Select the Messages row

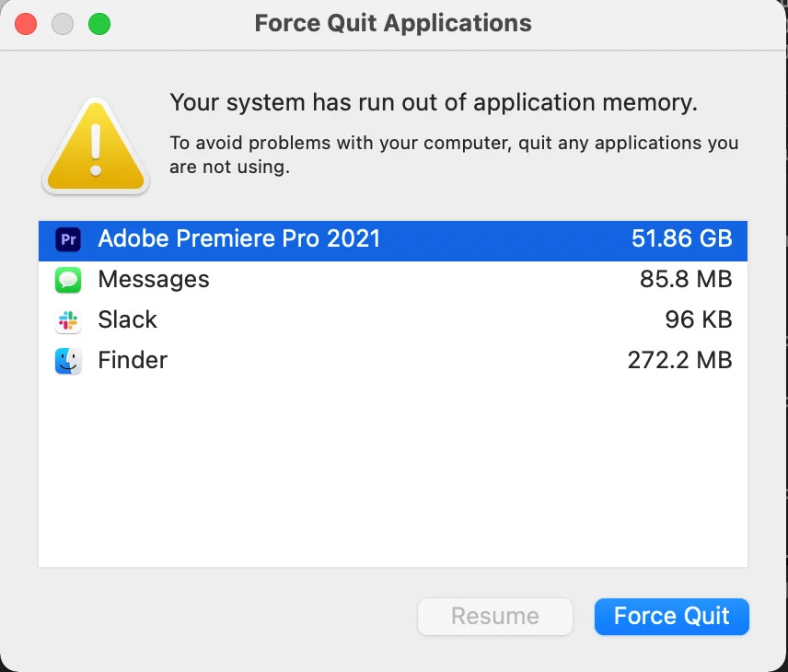393,281
